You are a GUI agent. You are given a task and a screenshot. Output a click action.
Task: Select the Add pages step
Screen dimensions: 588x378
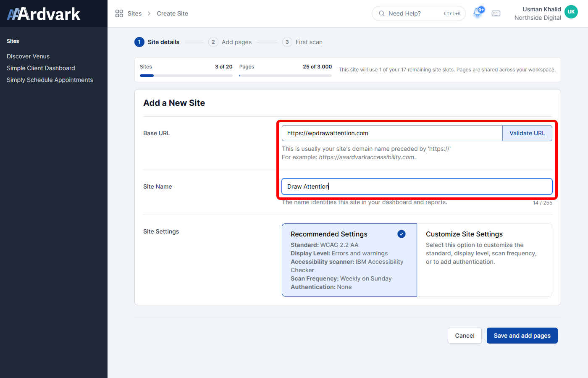tap(230, 42)
